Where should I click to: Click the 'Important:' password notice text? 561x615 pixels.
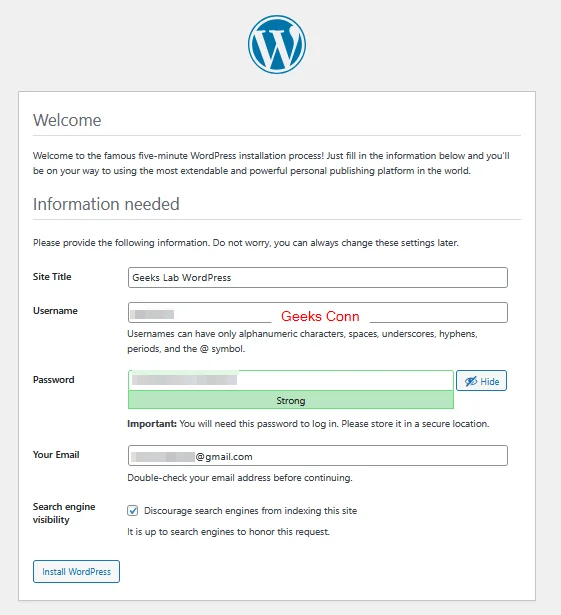click(x=308, y=424)
